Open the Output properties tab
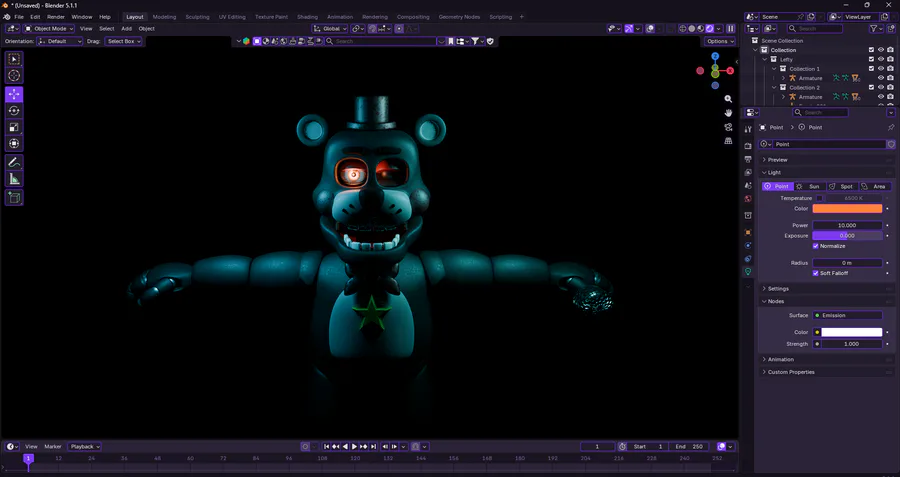 click(748, 159)
